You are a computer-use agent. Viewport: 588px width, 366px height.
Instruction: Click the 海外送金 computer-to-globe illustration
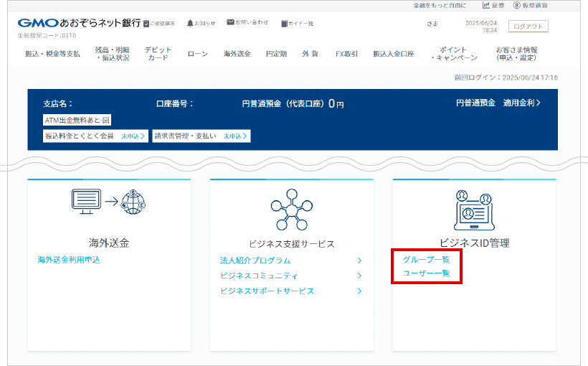(109, 202)
